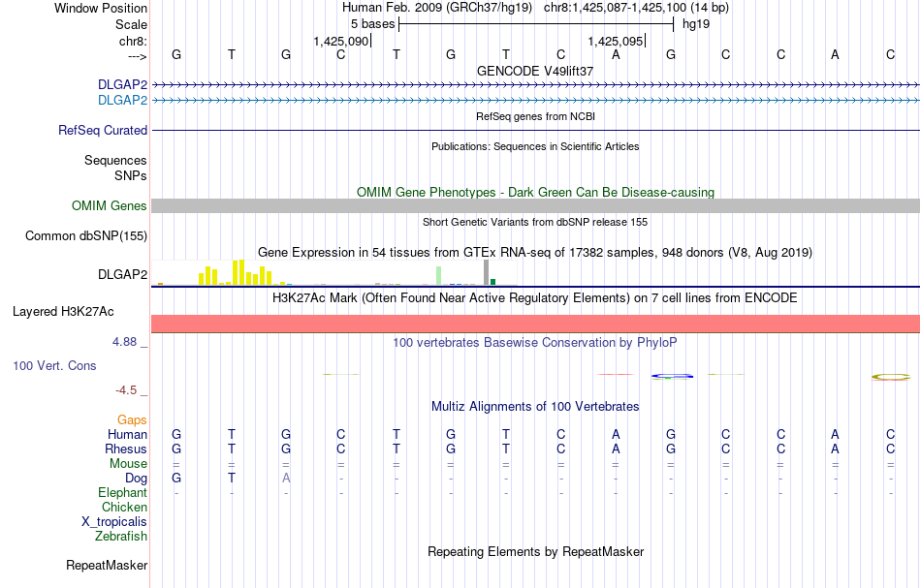
Task: Open the GTEx Gene Expression track title
Action: tap(535, 252)
